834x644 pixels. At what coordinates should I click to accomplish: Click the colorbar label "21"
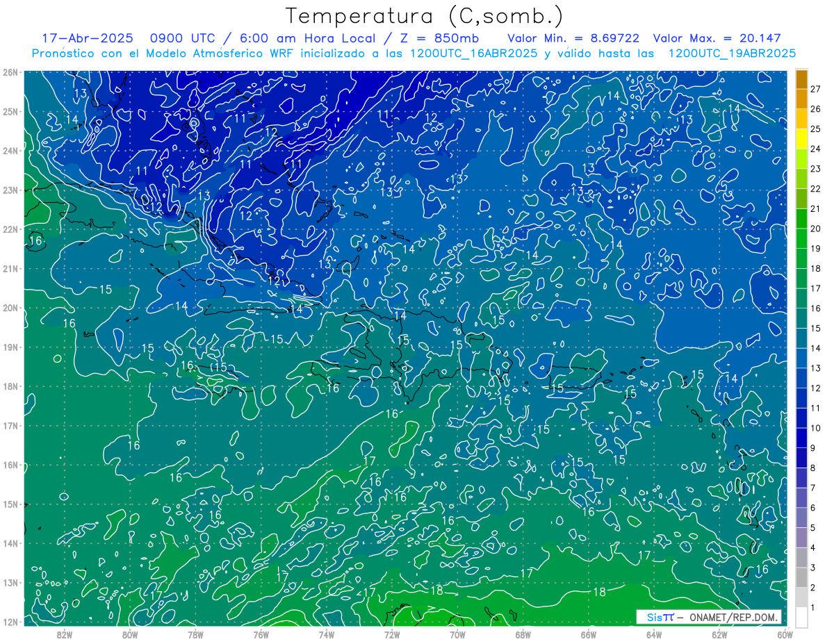click(x=816, y=208)
